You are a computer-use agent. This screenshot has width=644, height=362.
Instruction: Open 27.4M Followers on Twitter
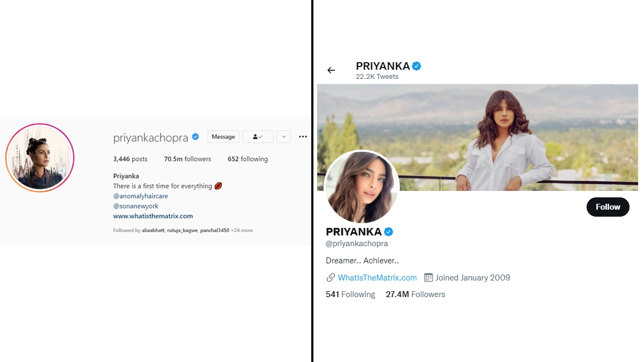point(415,294)
